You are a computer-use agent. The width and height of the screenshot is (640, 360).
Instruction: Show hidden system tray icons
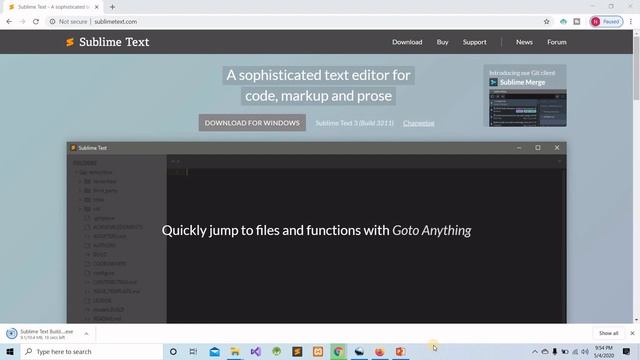click(535, 351)
